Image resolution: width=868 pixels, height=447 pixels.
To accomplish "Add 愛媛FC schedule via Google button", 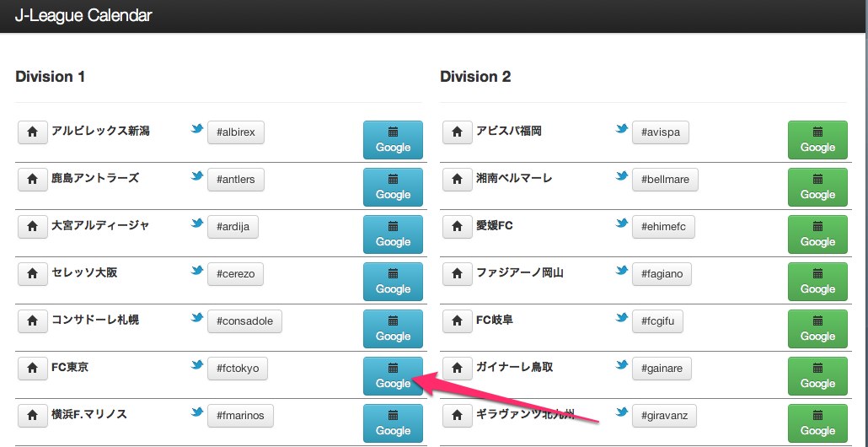I will 817,234.
